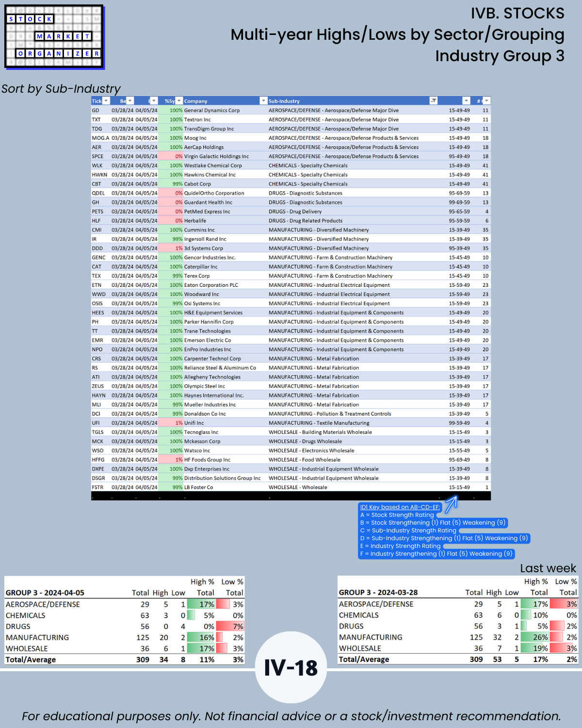Select the Carpenter Technol Corp cell
Viewport: 582px width, 728px height.
pos(212,359)
